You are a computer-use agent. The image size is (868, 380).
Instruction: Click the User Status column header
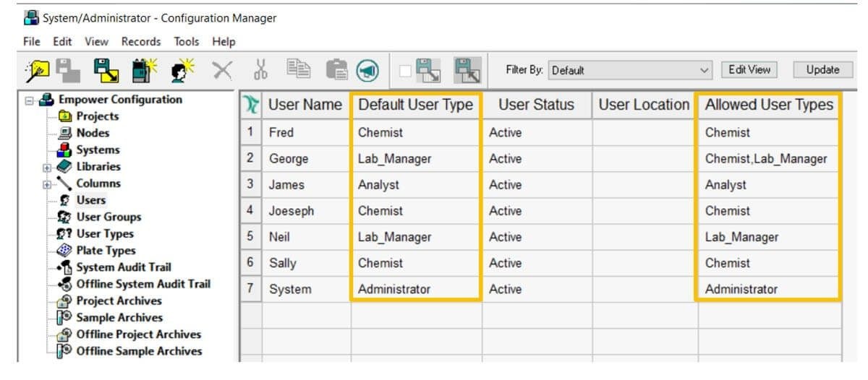point(536,105)
